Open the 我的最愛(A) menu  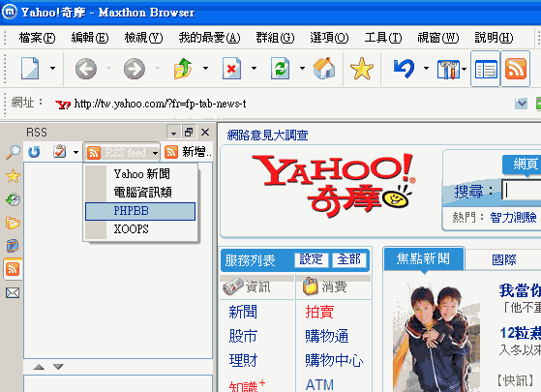pyautogui.click(x=209, y=38)
